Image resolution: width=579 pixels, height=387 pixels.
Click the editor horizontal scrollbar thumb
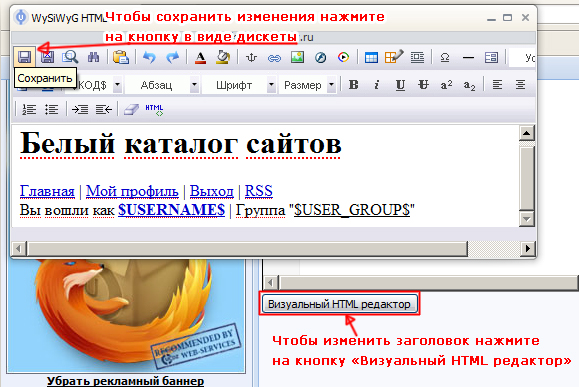point(247,249)
